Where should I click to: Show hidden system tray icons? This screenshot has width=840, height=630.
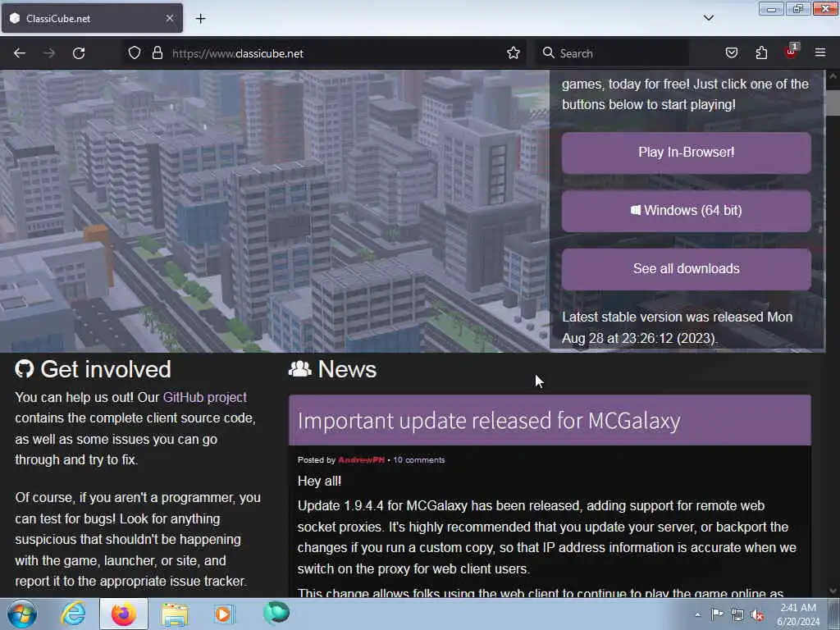point(697,615)
